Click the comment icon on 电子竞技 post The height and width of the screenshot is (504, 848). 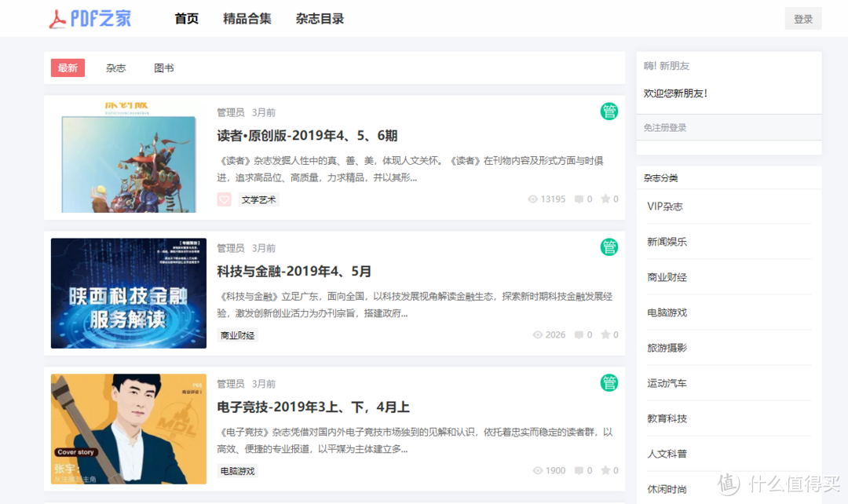(579, 470)
